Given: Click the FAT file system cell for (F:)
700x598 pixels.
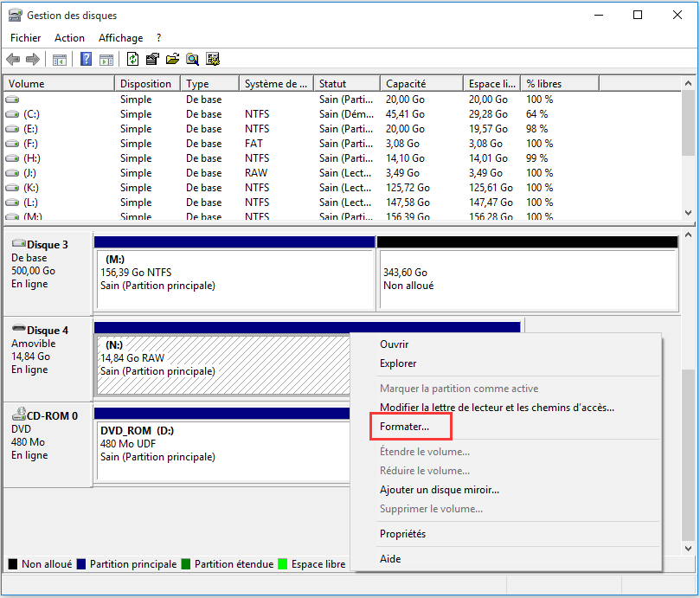Looking at the screenshot, I should [254, 144].
